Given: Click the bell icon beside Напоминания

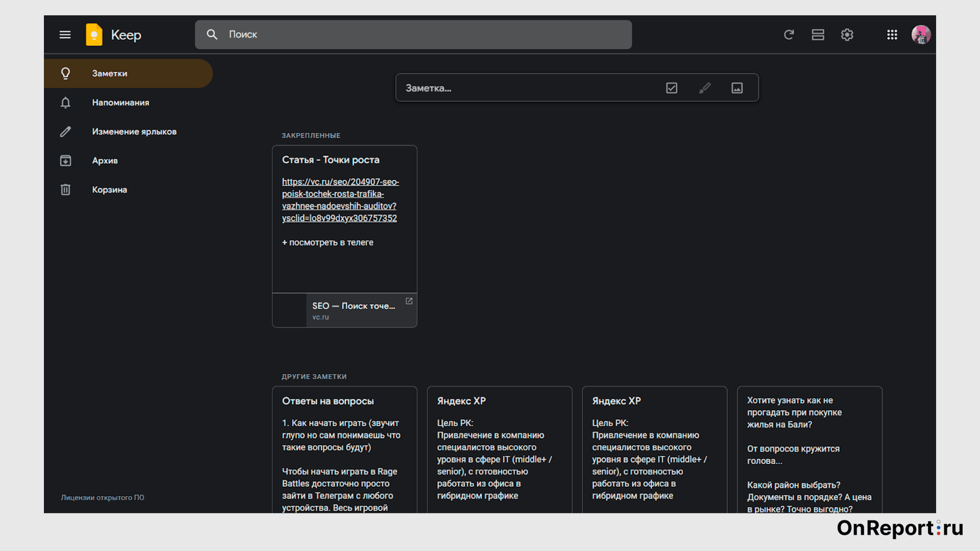Looking at the screenshot, I should pos(65,103).
